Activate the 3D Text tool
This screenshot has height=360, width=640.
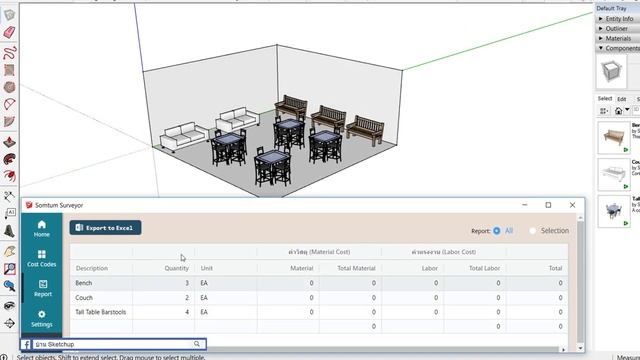[x=9, y=231]
